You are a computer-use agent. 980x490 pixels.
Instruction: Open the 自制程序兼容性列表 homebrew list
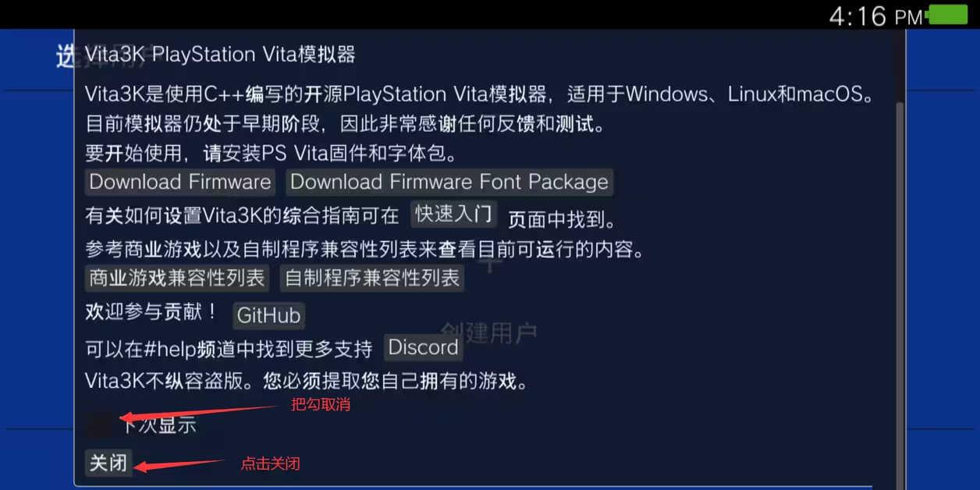point(372,278)
